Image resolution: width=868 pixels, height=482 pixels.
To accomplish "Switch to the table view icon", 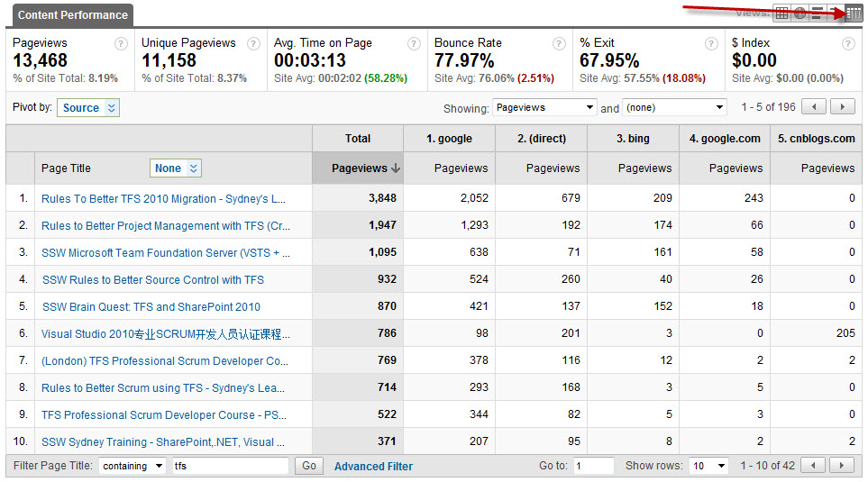I will pyautogui.click(x=781, y=13).
